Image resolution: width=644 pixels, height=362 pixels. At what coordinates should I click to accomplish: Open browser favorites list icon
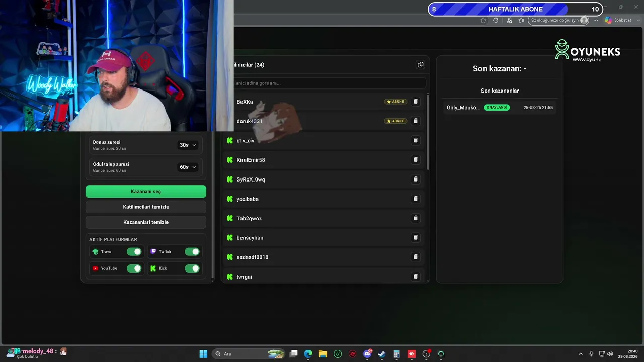[521, 20]
